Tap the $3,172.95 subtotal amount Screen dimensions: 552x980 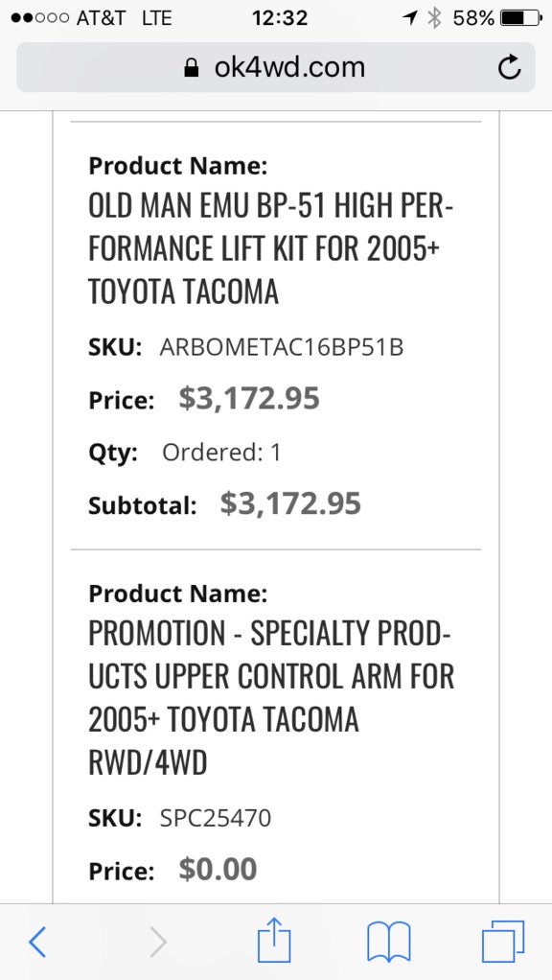(x=290, y=503)
